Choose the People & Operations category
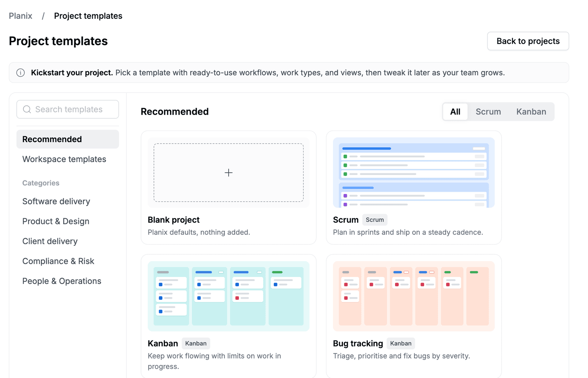The image size is (588, 378). [x=68, y=281]
